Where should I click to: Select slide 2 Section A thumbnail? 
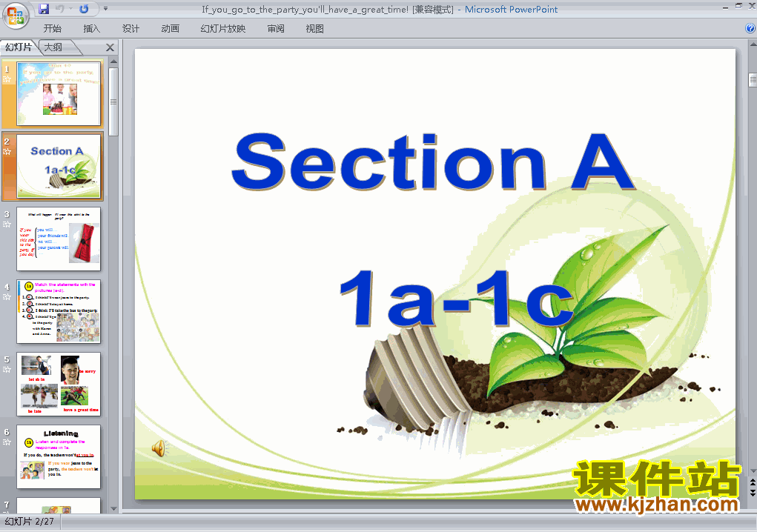coord(59,166)
